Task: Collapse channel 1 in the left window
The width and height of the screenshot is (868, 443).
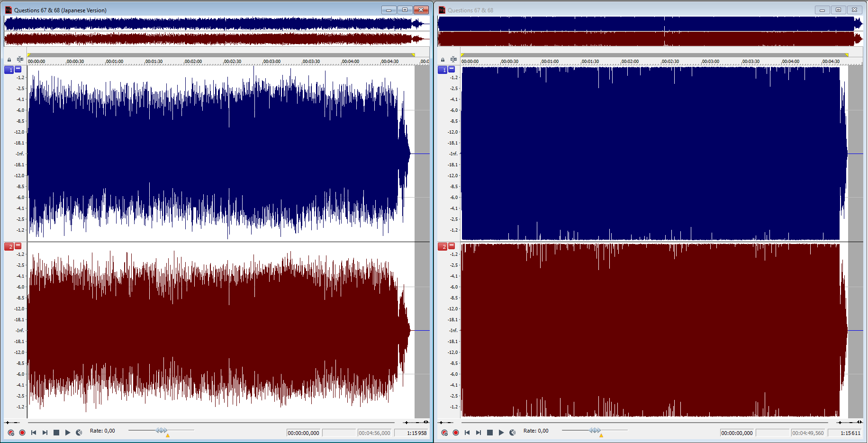Action: tap(18, 69)
